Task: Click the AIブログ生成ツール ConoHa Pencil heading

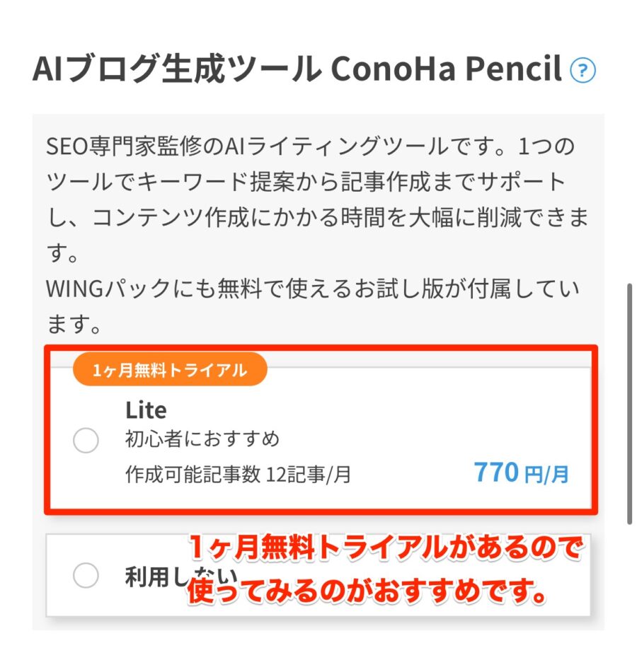Action: click(x=297, y=70)
